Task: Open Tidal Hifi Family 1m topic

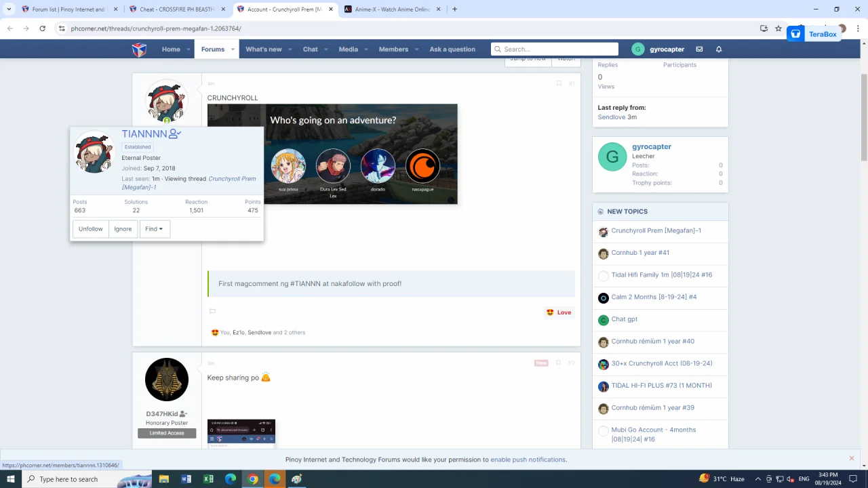Action: [x=662, y=275]
